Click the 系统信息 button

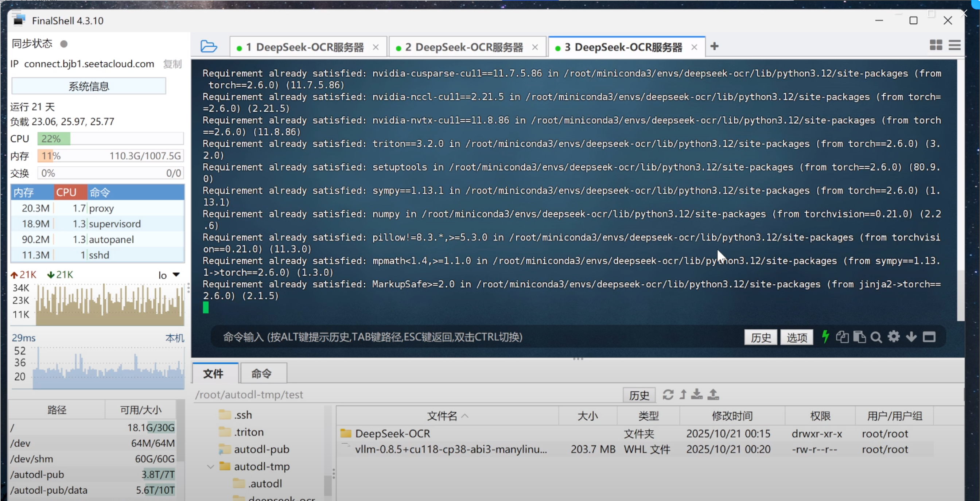[89, 86]
